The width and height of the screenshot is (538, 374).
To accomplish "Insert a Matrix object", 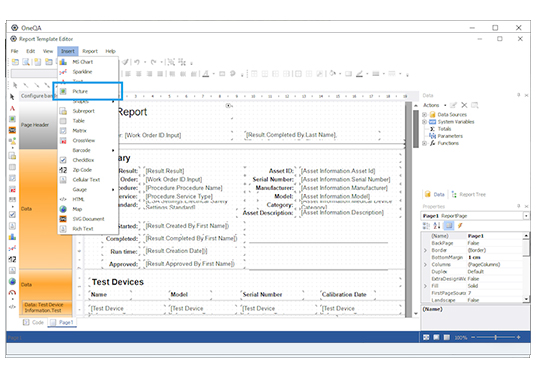I will [88, 131].
